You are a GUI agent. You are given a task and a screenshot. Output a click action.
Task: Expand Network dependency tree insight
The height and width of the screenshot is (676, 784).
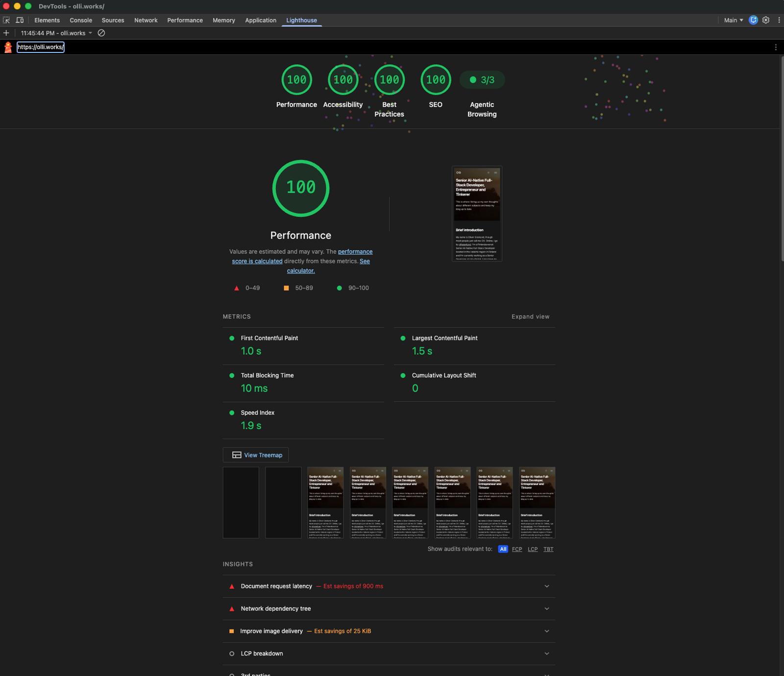[389, 609]
